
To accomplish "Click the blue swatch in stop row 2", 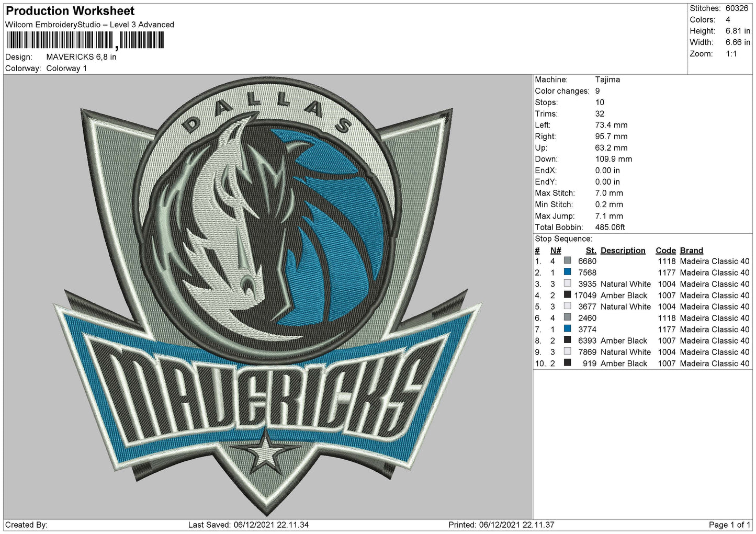I will 567,272.
